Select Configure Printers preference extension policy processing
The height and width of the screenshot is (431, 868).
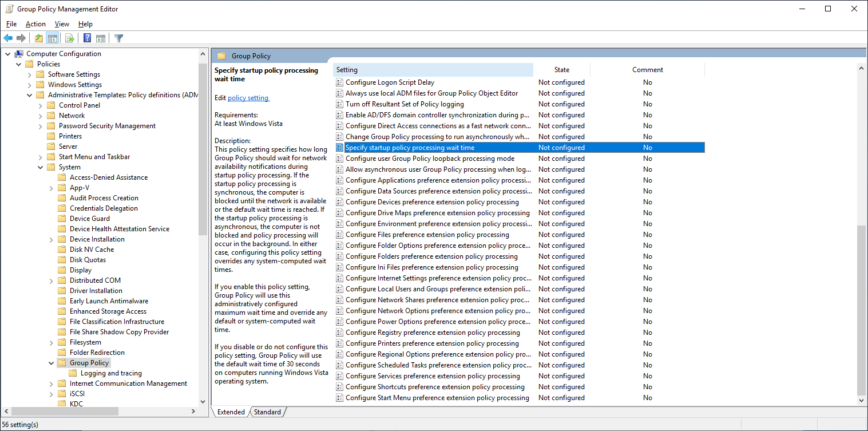click(x=432, y=343)
